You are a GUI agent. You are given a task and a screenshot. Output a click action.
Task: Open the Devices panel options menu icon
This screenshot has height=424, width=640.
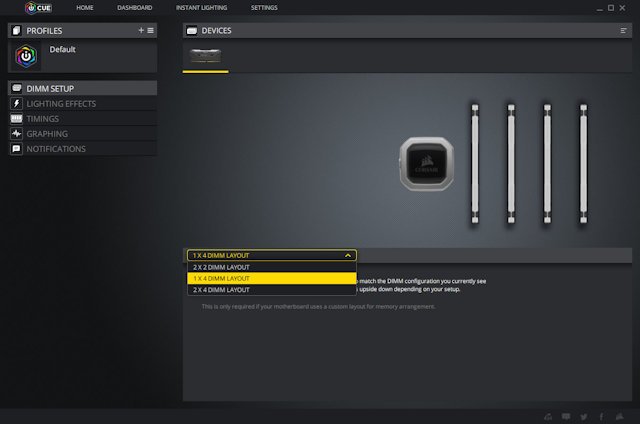(623, 31)
